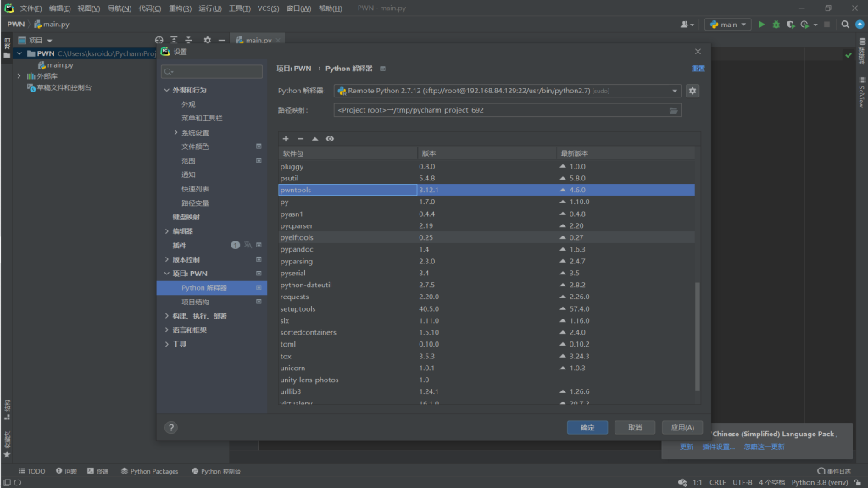Toggle show early releases eye icon
868x488 pixels.
[x=330, y=139]
